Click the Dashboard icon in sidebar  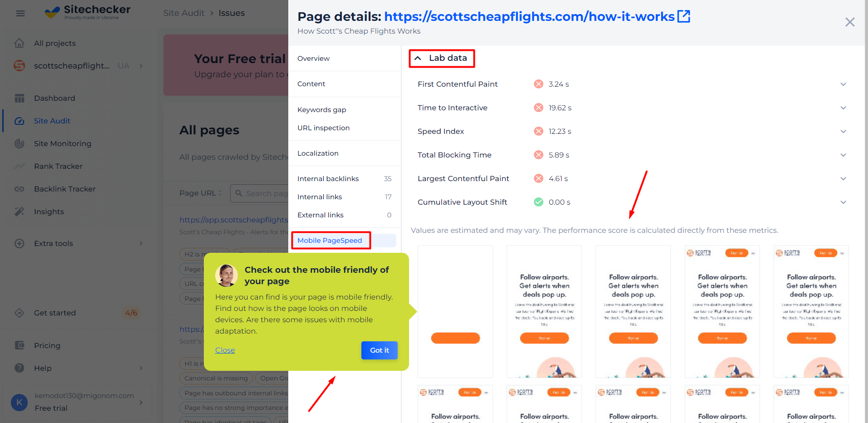(20, 98)
